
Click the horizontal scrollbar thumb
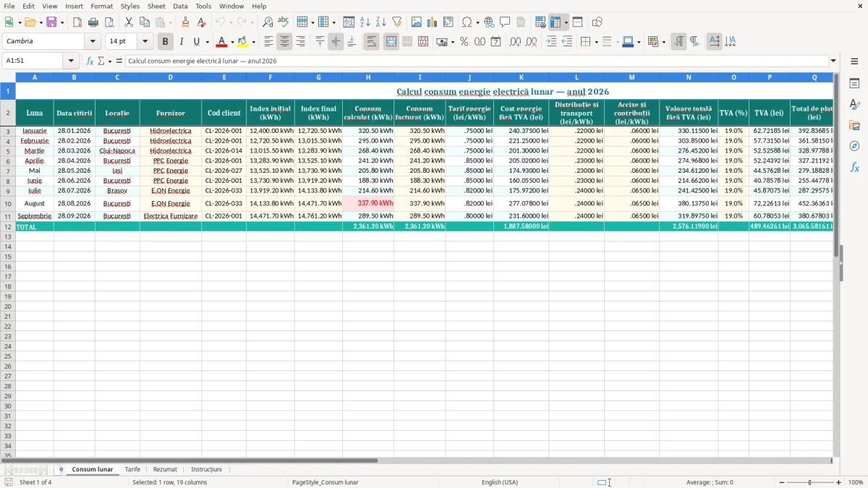(x=189, y=461)
